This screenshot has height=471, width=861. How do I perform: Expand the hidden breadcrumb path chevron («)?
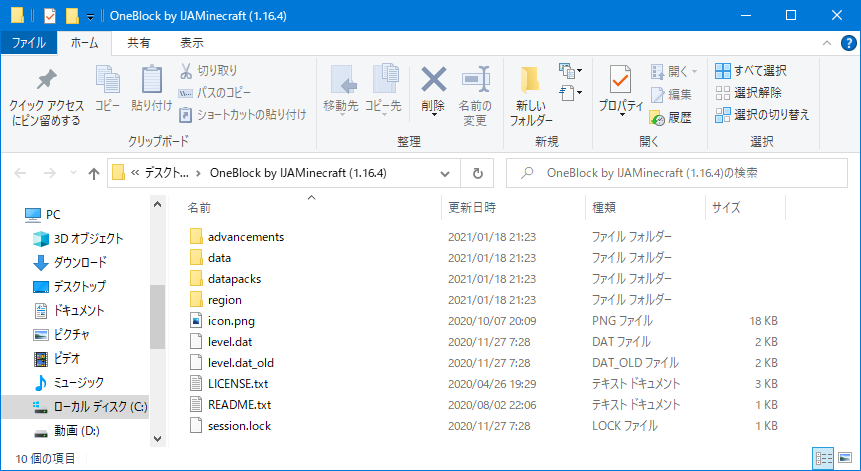click(x=135, y=173)
